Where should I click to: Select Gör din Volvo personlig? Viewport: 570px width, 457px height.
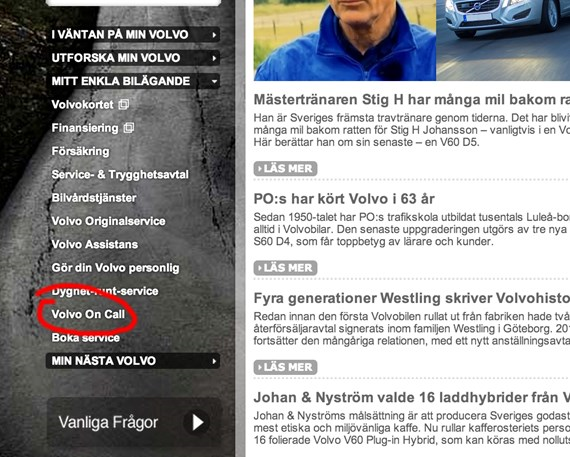tap(115, 268)
